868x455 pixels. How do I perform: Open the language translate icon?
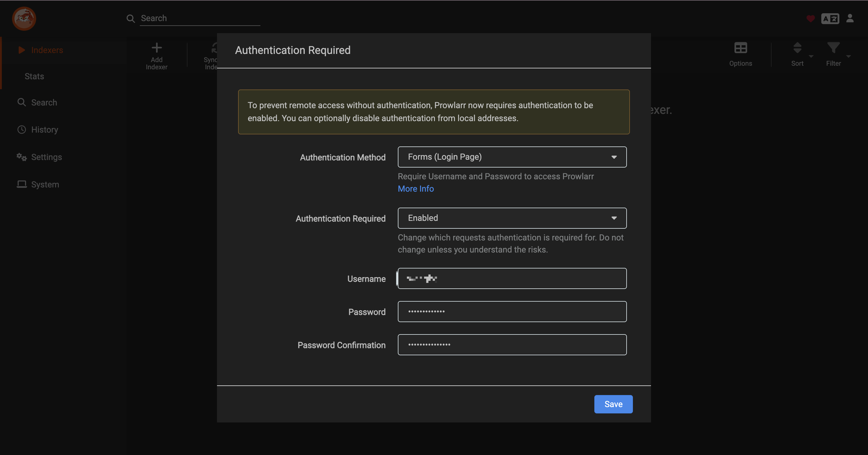(830, 18)
